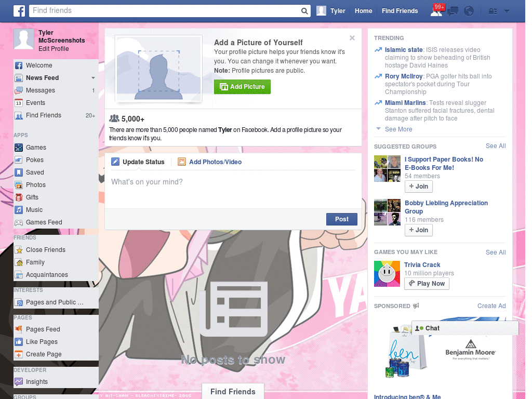Click the Pages Feed flag icon
This screenshot has height=399, width=532.
tap(19, 329)
